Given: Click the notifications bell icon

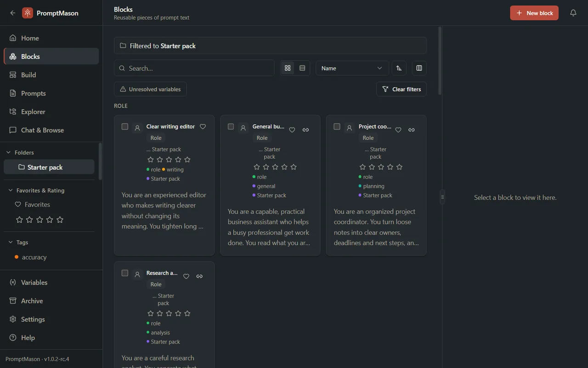Looking at the screenshot, I should coord(573,13).
